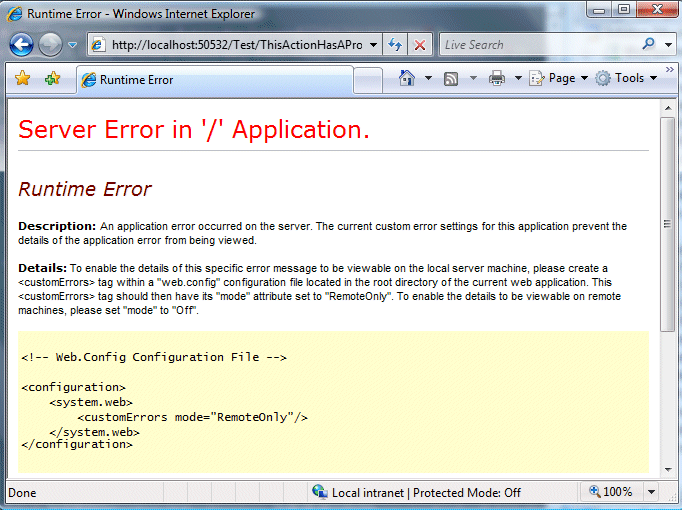Expand the Home button dropdown
This screenshot has width=682, height=510.
pos(428,78)
